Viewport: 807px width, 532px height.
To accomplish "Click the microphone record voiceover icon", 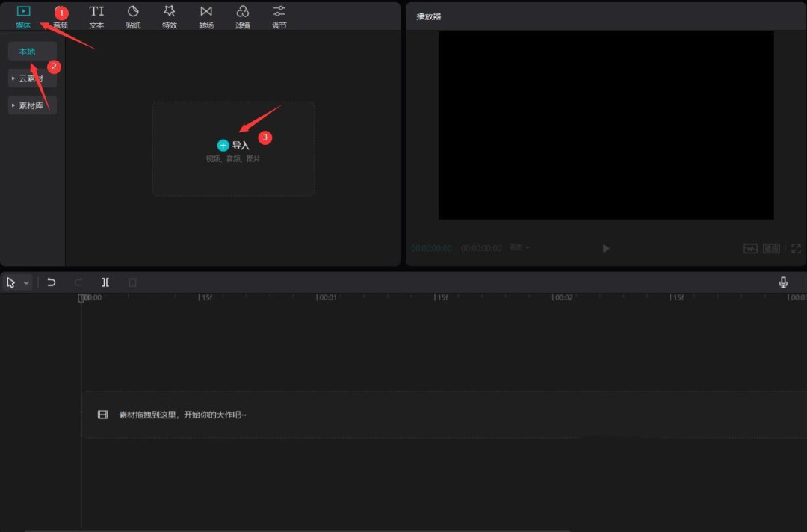I will [x=783, y=282].
